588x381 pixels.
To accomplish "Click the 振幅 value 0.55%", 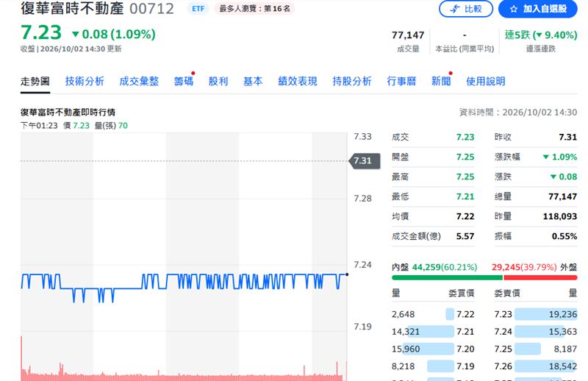I will click(x=564, y=237).
